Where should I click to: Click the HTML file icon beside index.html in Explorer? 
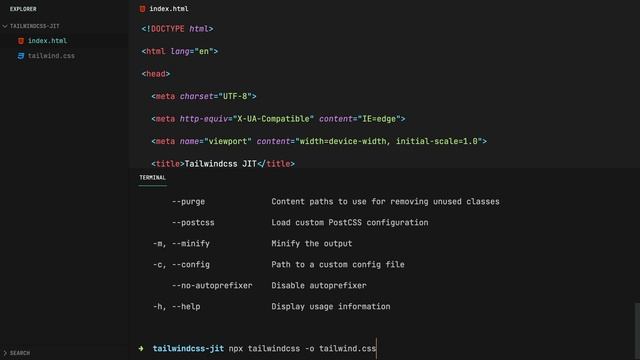21,41
